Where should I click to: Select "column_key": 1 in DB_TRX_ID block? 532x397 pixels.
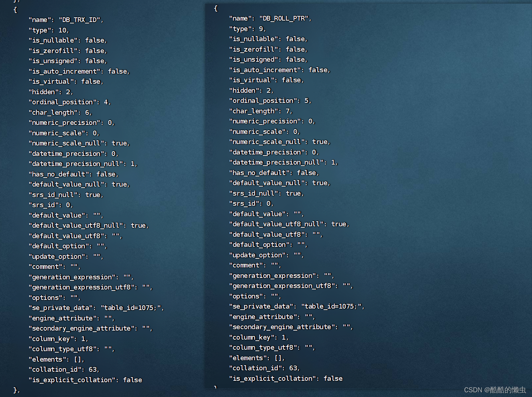58,339
